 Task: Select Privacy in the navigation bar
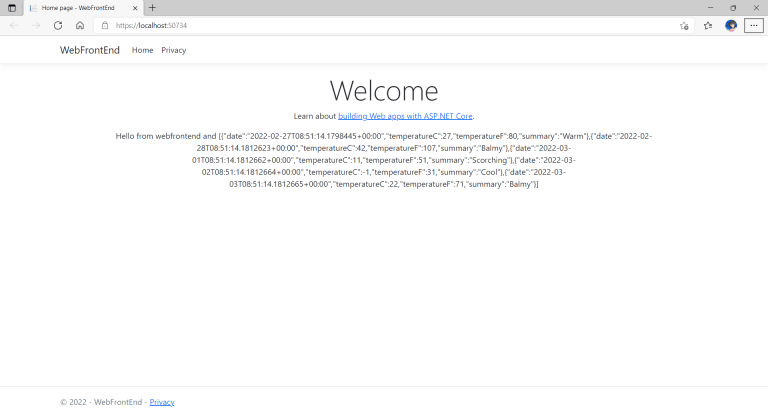coord(174,50)
